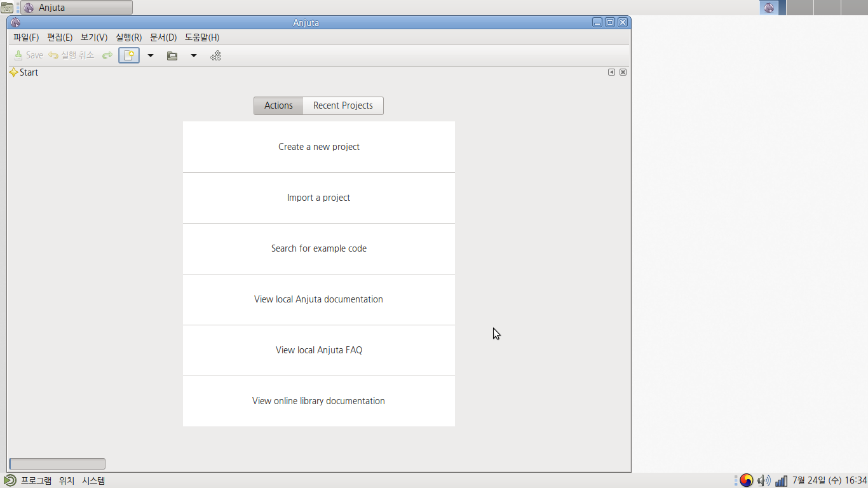Open the 파일(F) menu
868x488 pixels.
[x=26, y=37]
